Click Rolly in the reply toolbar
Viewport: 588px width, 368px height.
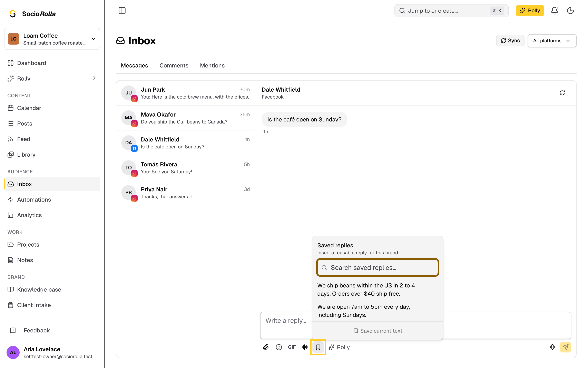[339, 347]
